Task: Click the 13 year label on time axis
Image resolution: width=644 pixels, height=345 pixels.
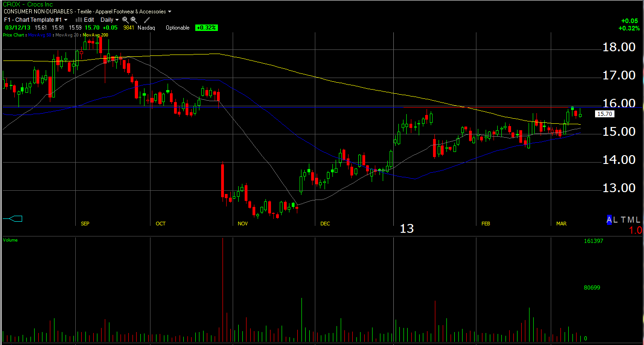Action: pyautogui.click(x=407, y=229)
